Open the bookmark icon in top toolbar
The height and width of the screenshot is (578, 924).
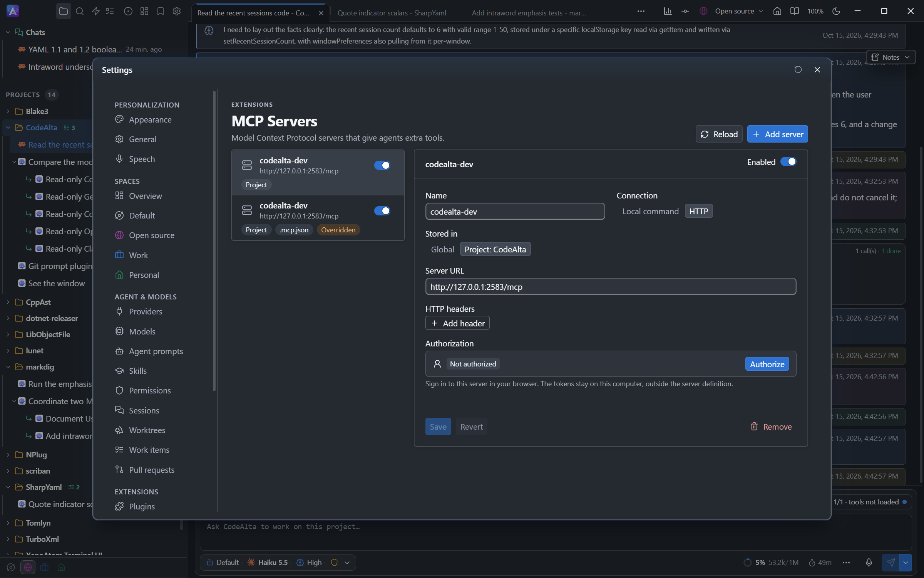pyautogui.click(x=161, y=11)
